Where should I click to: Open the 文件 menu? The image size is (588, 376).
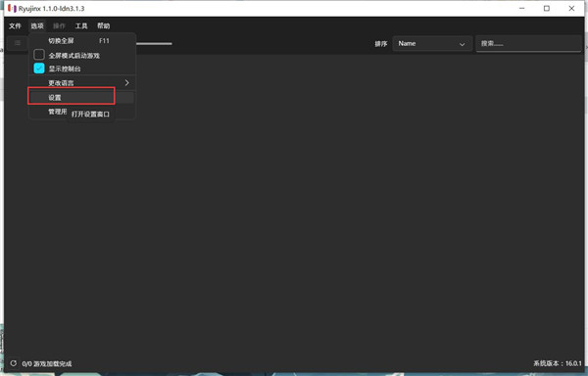15,25
